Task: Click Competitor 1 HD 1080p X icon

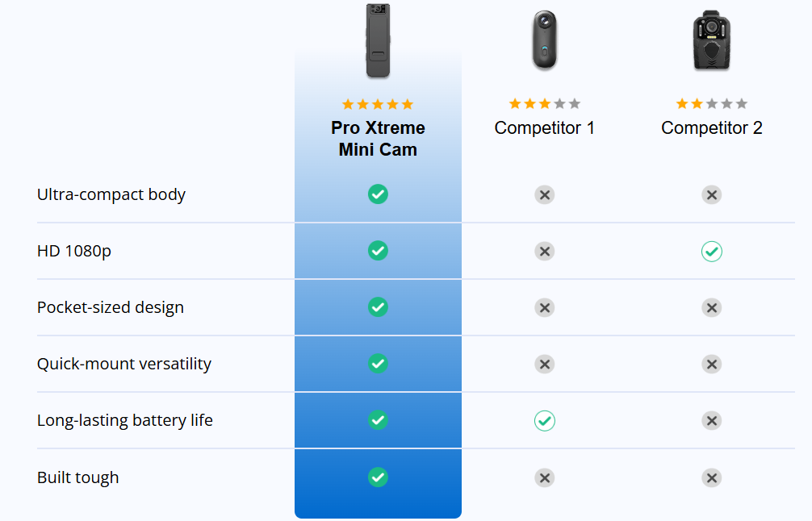Action: [x=544, y=252]
